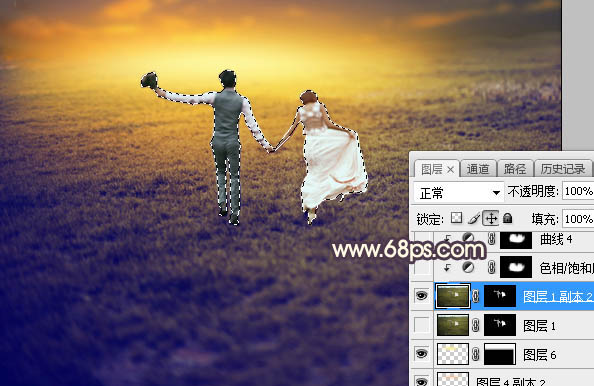Switch to the 路径 tab

coord(515,169)
